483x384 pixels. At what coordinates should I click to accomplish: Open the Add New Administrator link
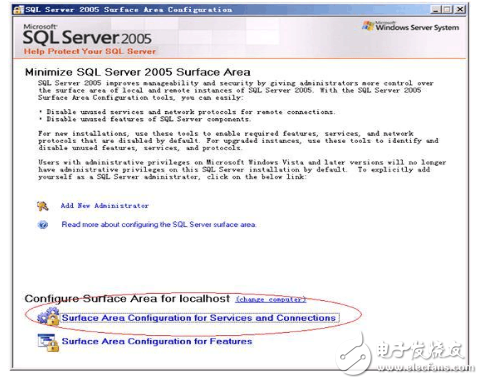coord(105,206)
